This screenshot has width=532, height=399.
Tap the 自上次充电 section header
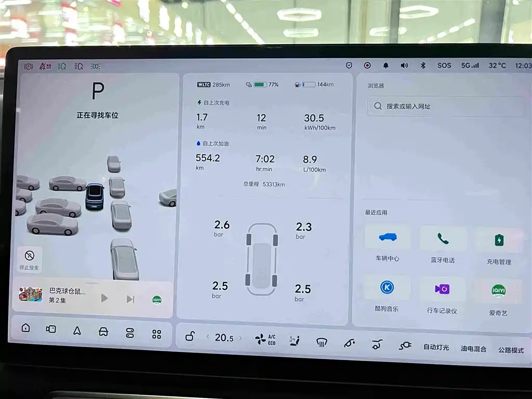coord(214,102)
